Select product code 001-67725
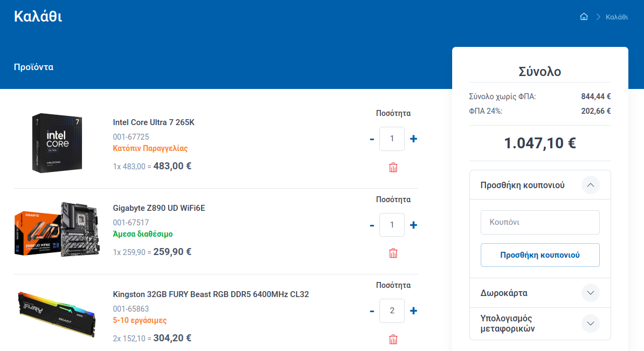The image size is (644, 351). pyautogui.click(x=131, y=137)
